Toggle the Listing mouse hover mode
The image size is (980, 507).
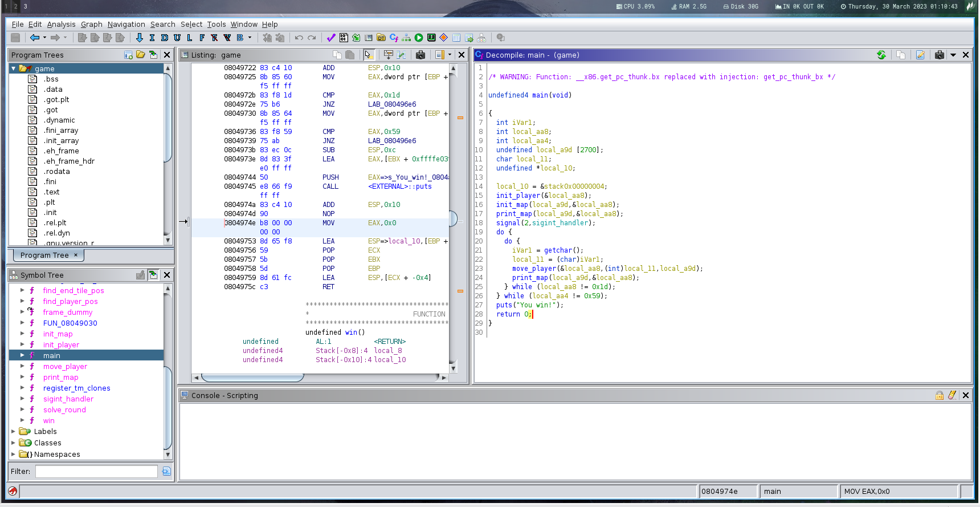369,55
